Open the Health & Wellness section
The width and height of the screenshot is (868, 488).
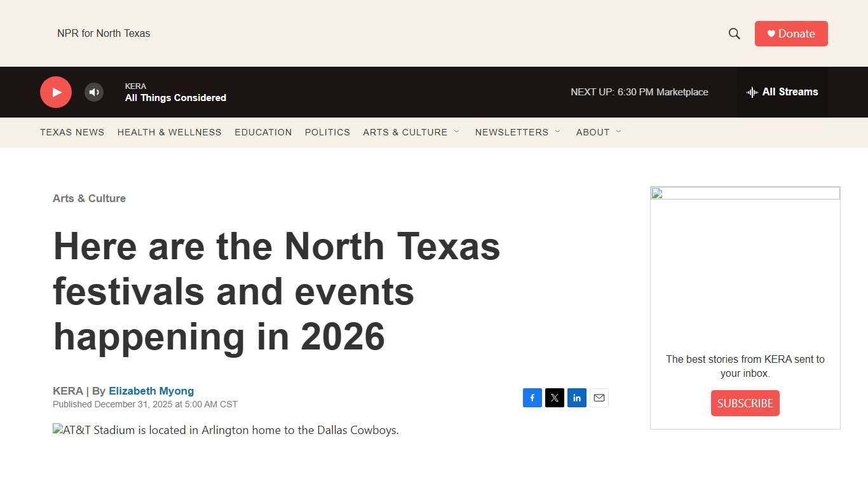[x=169, y=132]
